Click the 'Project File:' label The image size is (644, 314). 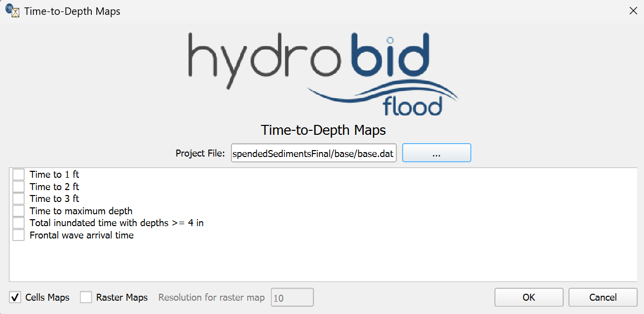tap(200, 153)
